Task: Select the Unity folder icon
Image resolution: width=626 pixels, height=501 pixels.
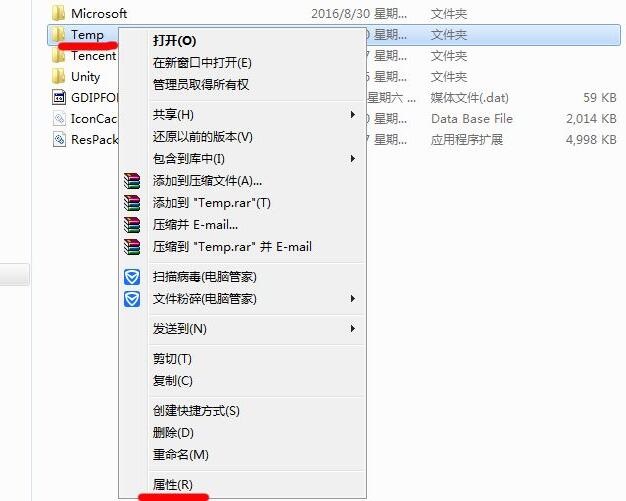Action: tap(59, 76)
